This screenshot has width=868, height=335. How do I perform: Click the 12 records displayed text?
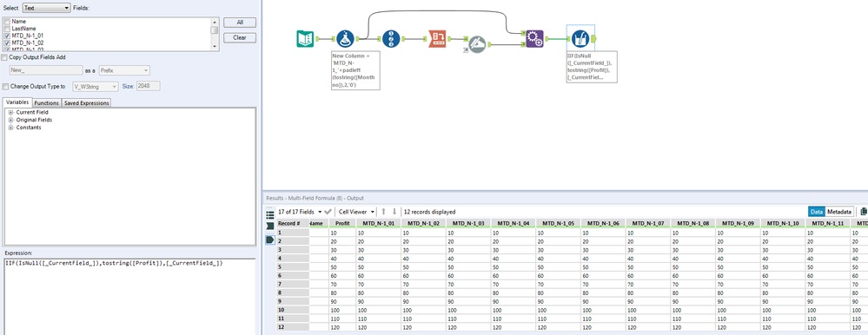pyautogui.click(x=429, y=212)
